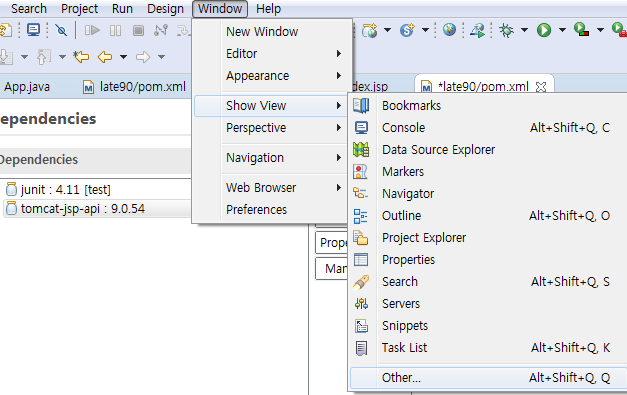Screen dimensions: 627x395
Task: Click the Resume toolbar icon
Action: pos(92,30)
